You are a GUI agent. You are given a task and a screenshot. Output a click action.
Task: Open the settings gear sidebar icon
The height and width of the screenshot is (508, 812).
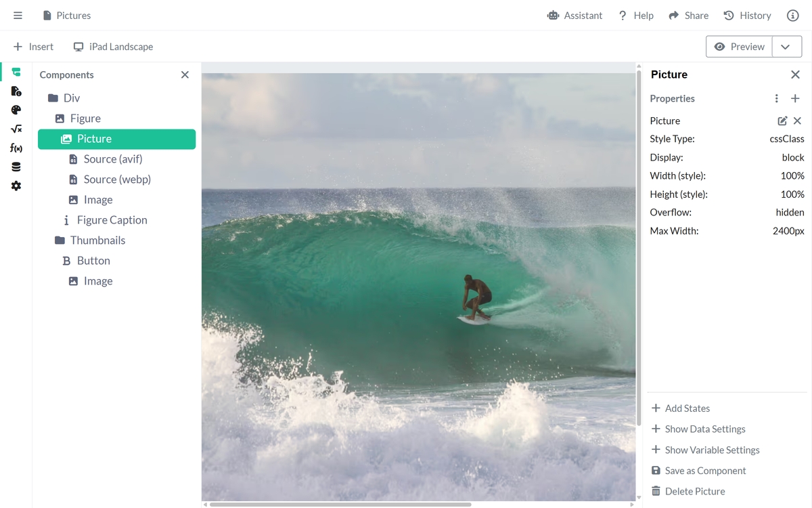(x=16, y=186)
